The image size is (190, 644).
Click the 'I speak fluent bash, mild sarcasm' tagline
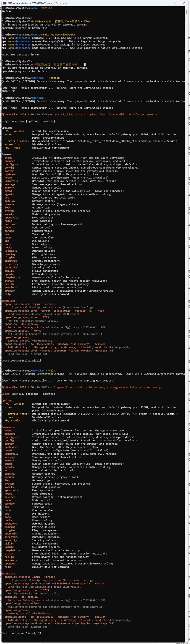click(x=108, y=387)
